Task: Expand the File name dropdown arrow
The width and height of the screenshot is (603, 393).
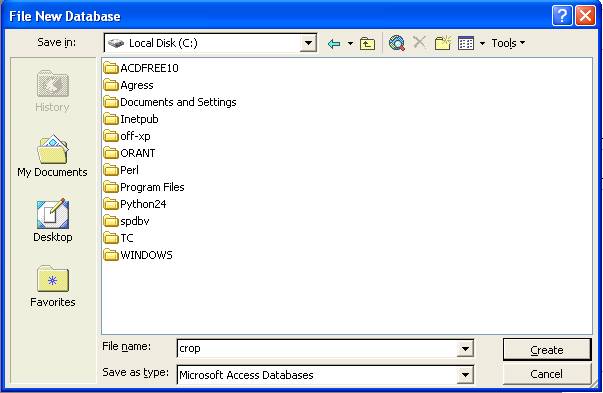Action: point(465,349)
